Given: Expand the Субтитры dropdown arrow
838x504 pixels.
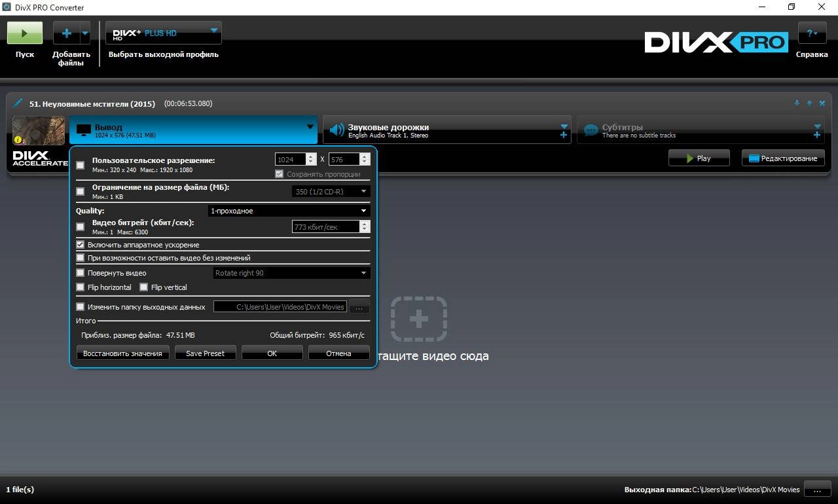Looking at the screenshot, I should [817, 126].
